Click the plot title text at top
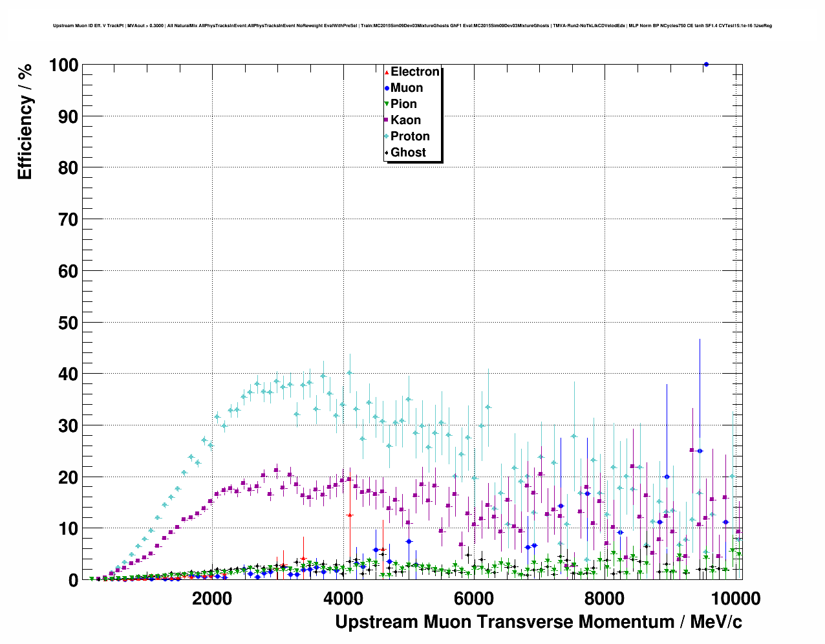 [x=412, y=26]
